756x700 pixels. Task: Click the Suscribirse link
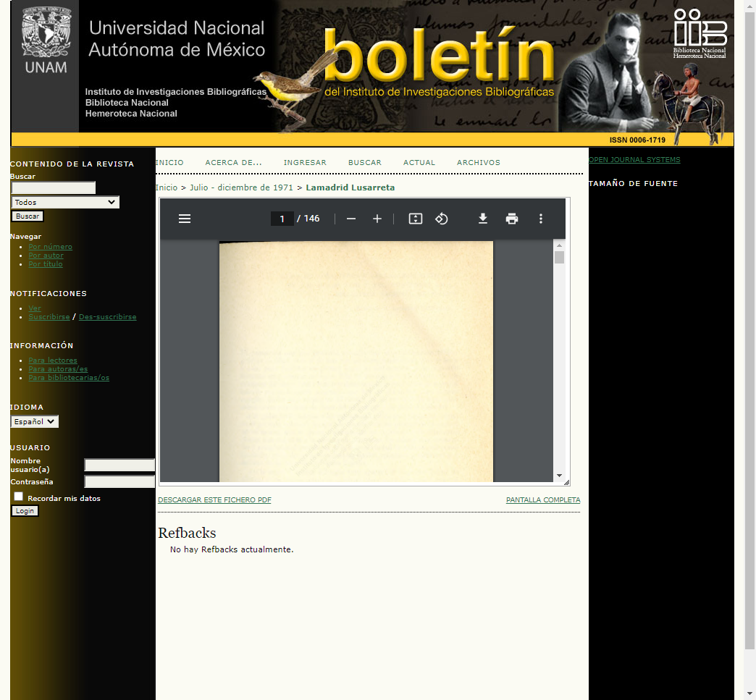click(49, 317)
